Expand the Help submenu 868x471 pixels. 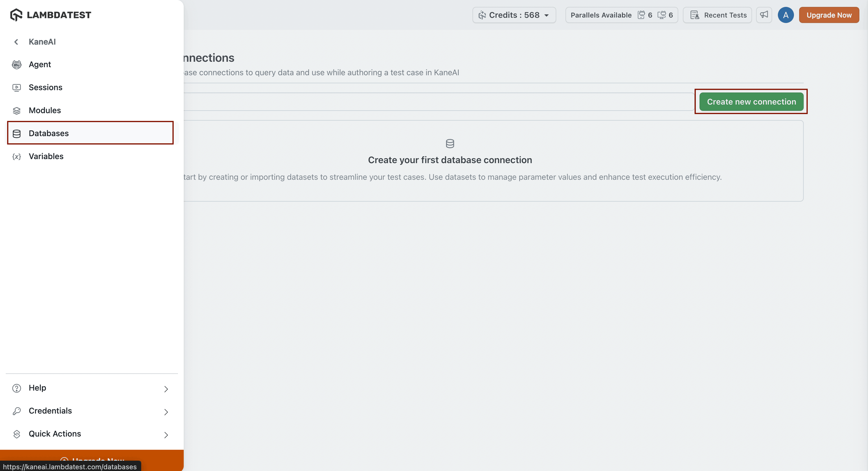[x=166, y=389]
